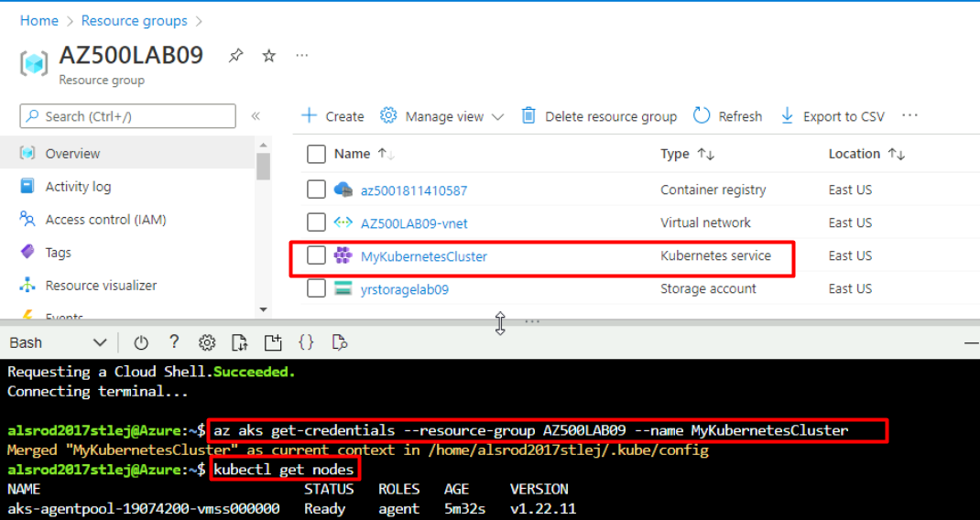Click the Refresh circular arrow icon
This screenshot has height=520, width=980.
(x=702, y=115)
